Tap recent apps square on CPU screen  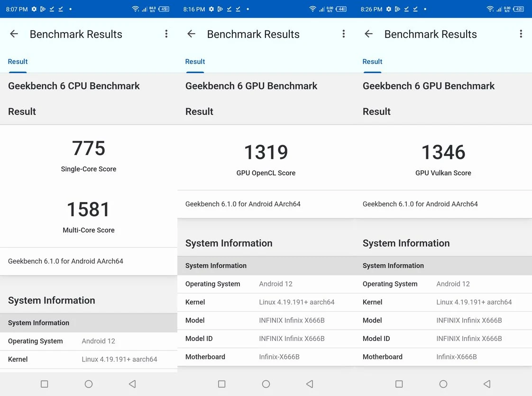coord(45,384)
